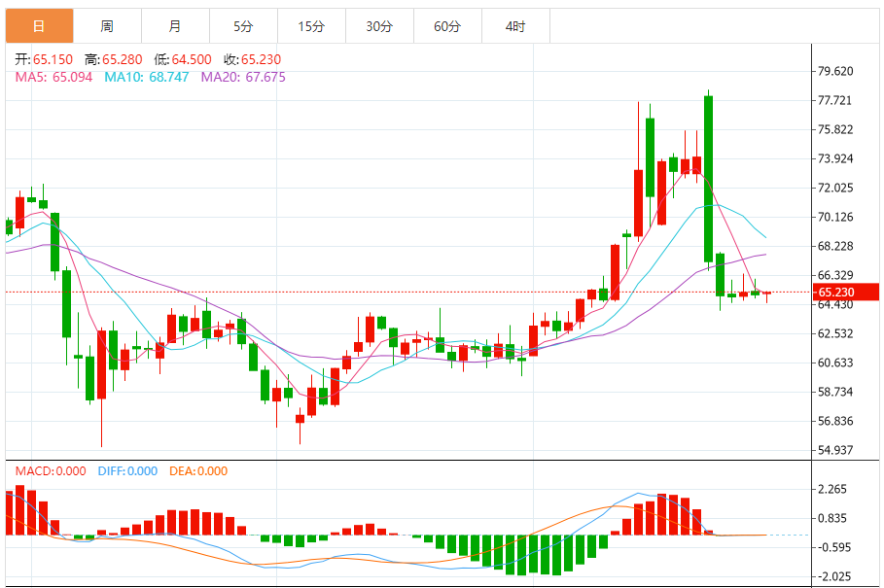Click the 73.924 price axis label
The image size is (884, 588).
point(835,158)
